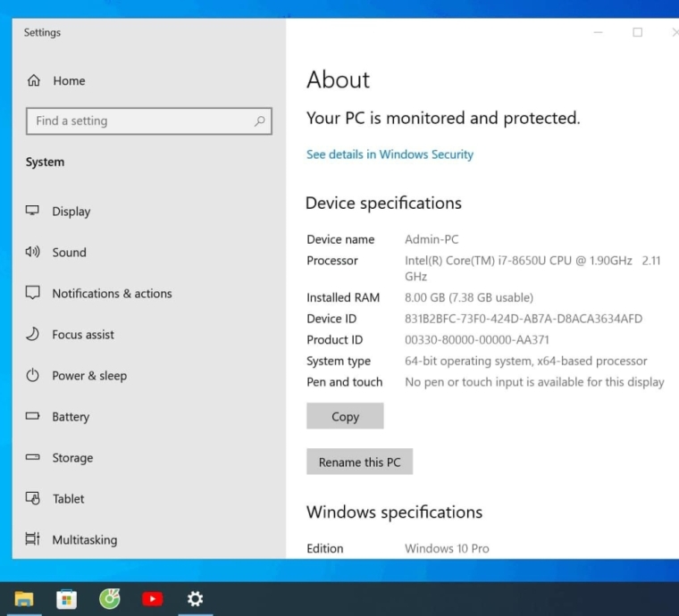Click the Settings gear on taskbar
Viewport: 679px width, 616px height.
point(195,599)
